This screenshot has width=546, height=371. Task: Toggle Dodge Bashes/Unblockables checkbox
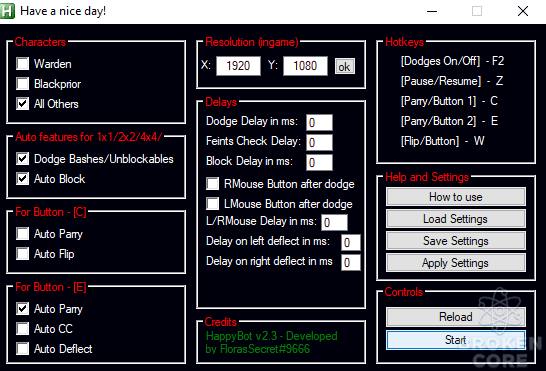coord(23,159)
